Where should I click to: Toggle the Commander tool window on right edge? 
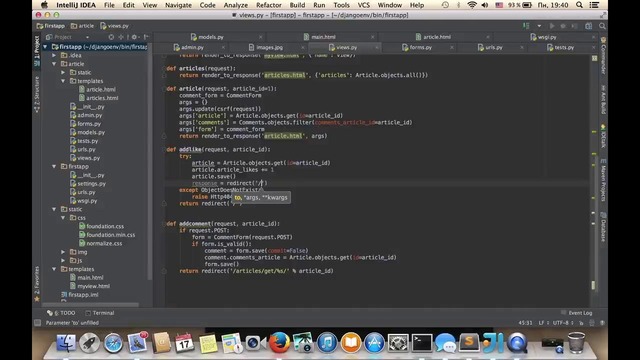pyautogui.click(x=603, y=56)
